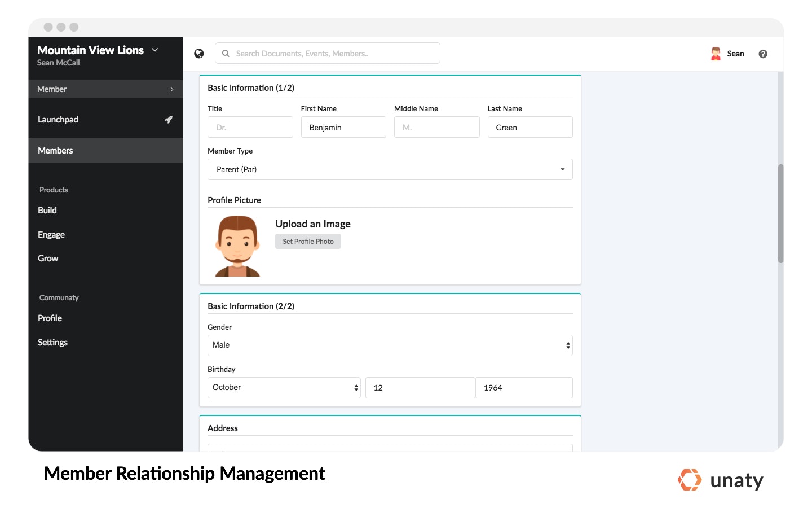Click the birthday year field showing 1964
This screenshot has width=812, height=508.
tap(524, 388)
